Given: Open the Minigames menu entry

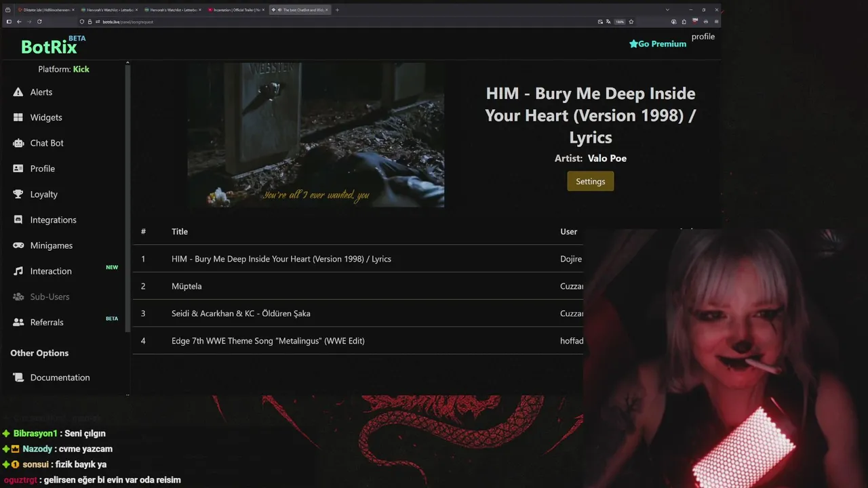Looking at the screenshot, I should point(51,245).
